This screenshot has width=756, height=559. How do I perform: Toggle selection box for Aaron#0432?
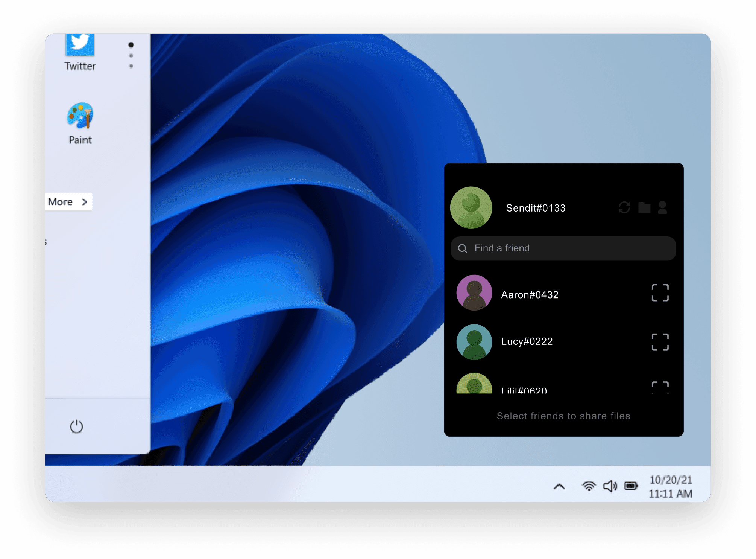point(660,293)
